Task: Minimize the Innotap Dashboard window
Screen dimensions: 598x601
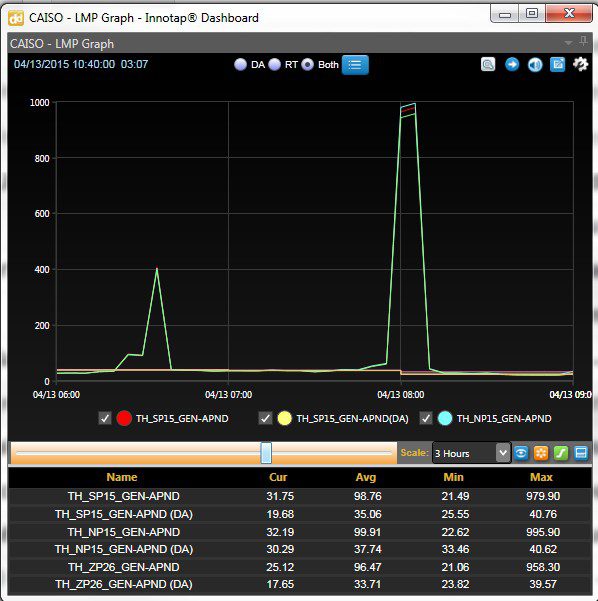Action: [x=505, y=14]
